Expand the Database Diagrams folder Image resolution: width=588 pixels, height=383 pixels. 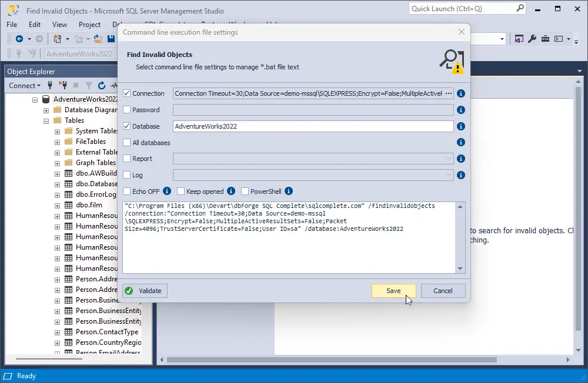46,110
